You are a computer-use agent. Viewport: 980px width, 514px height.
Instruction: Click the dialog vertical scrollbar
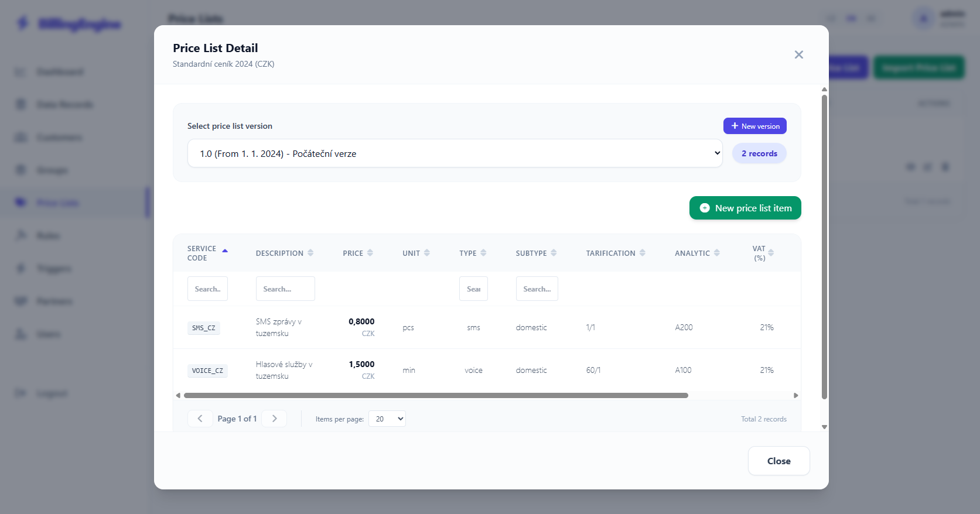click(x=824, y=246)
